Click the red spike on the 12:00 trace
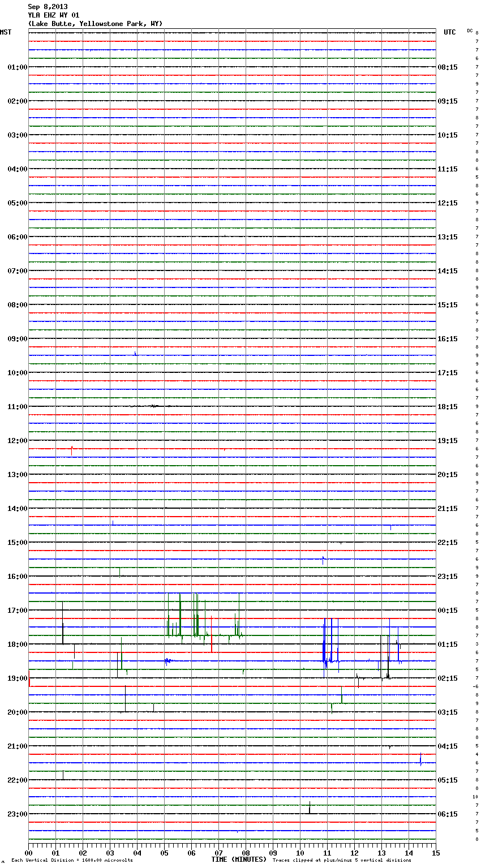The width and height of the screenshot is (481, 868). [x=72, y=450]
